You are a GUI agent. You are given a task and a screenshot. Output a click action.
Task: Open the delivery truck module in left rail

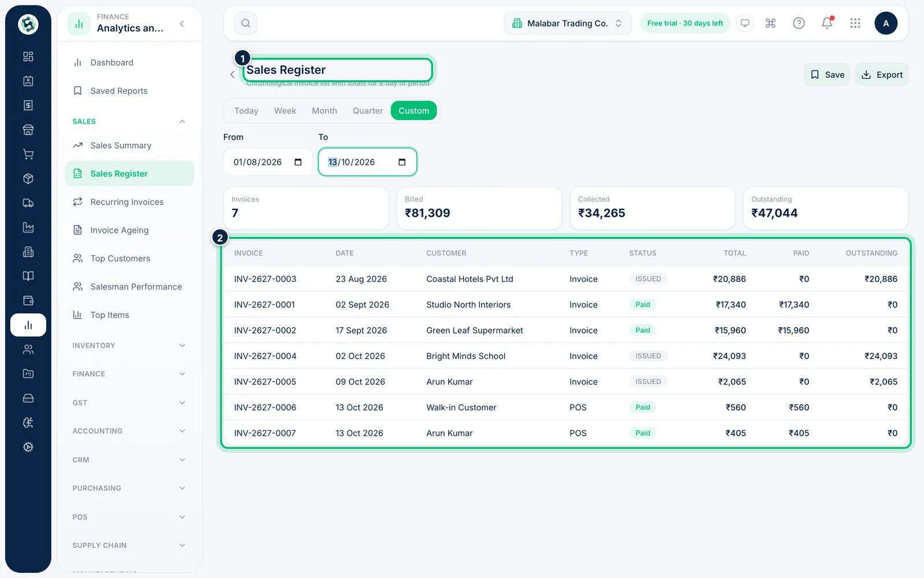pos(28,203)
